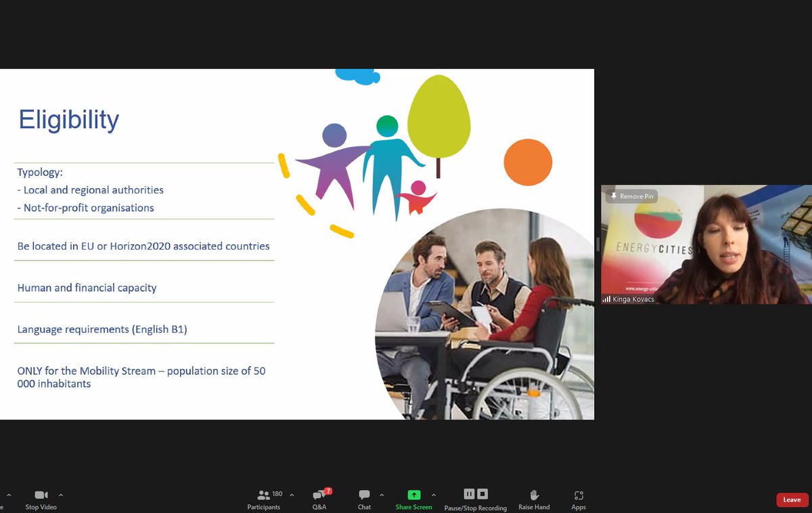Viewport: 812px width, 513px height.
Task: Click the wheelchair meeting photo on the slide
Action: pos(484,315)
